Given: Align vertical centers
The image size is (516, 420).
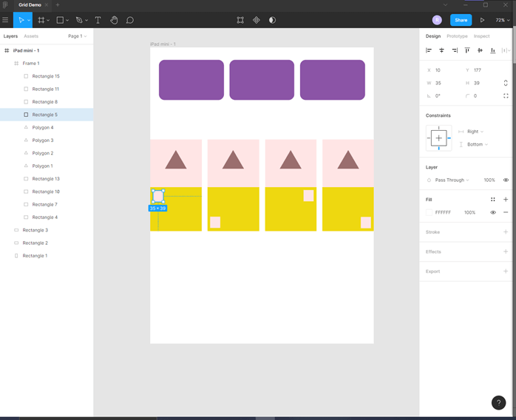Looking at the screenshot, I should click(480, 50).
